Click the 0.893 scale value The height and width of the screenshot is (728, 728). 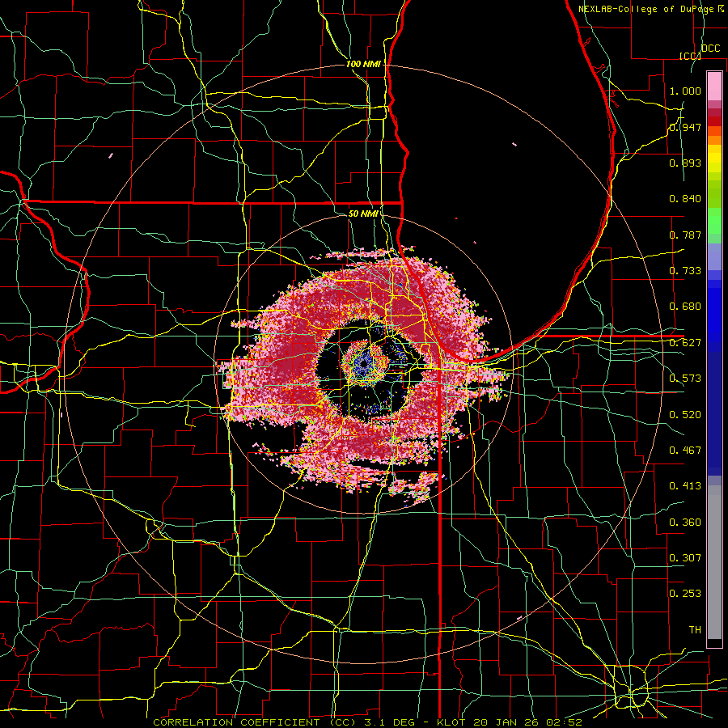685,163
